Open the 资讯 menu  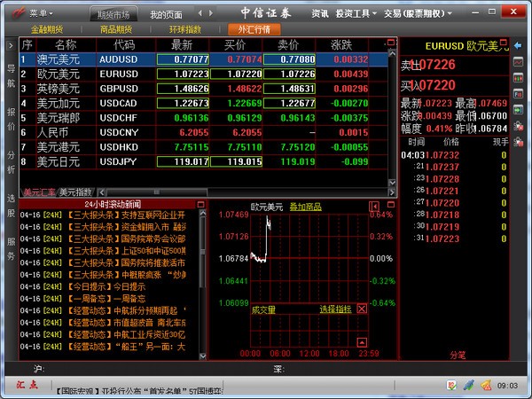pos(320,13)
